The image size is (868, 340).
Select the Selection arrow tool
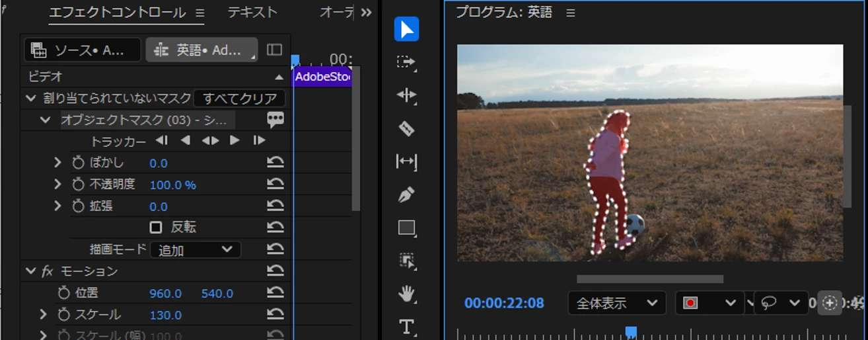[407, 29]
